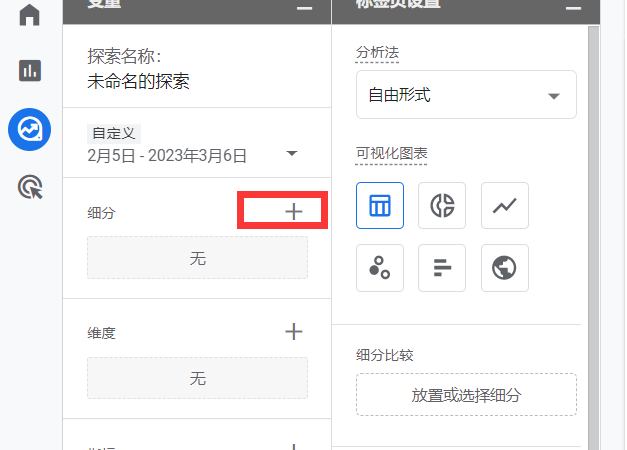The image size is (627, 450).
Task: Click the tab settings vertical scrollbar
Action: point(593,238)
